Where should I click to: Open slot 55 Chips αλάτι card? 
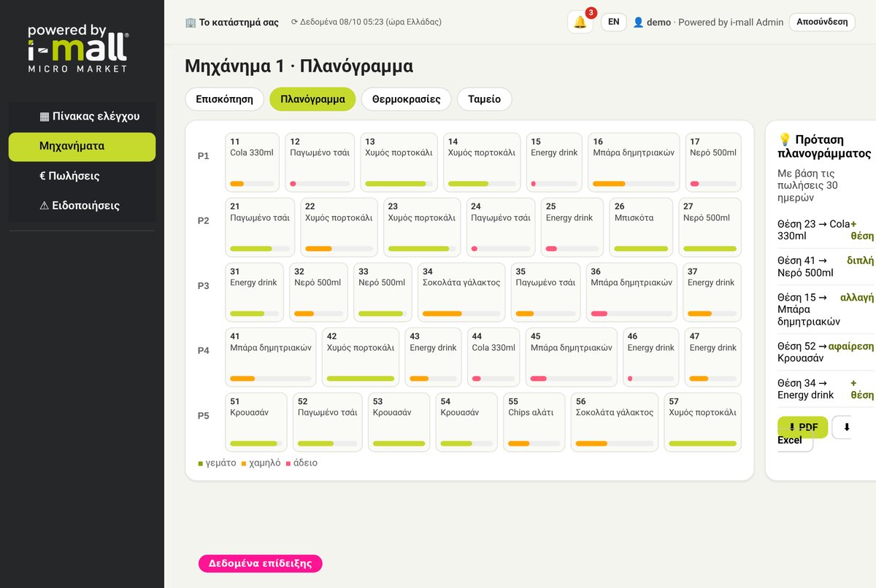534,423
